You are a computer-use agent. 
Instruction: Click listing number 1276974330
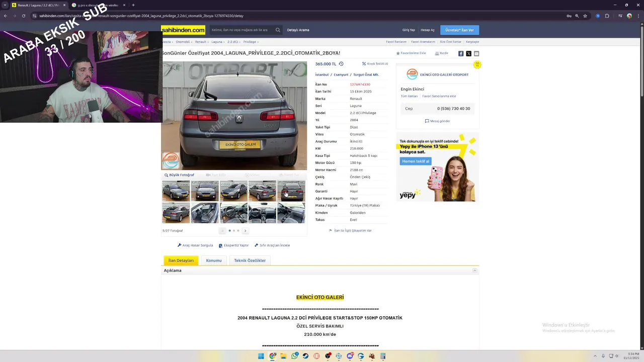tap(360, 84)
